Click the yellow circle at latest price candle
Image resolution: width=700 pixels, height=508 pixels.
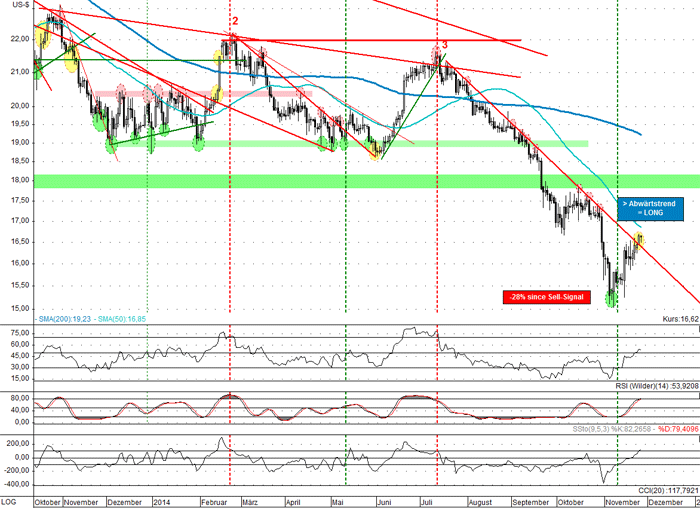coord(639,241)
